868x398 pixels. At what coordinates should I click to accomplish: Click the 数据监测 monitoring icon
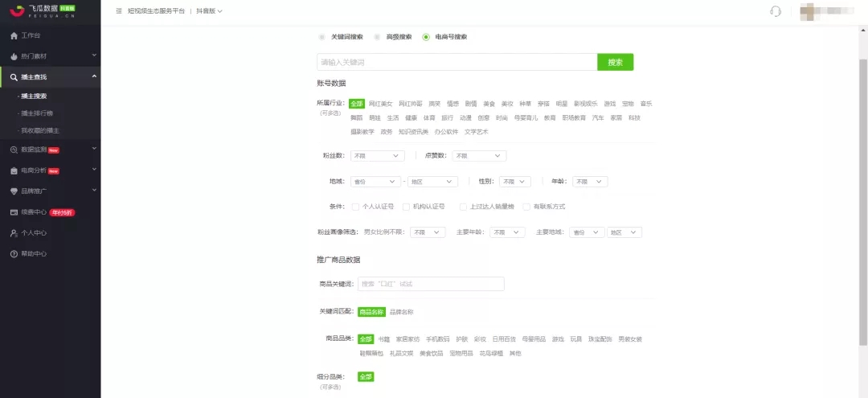[x=14, y=150]
